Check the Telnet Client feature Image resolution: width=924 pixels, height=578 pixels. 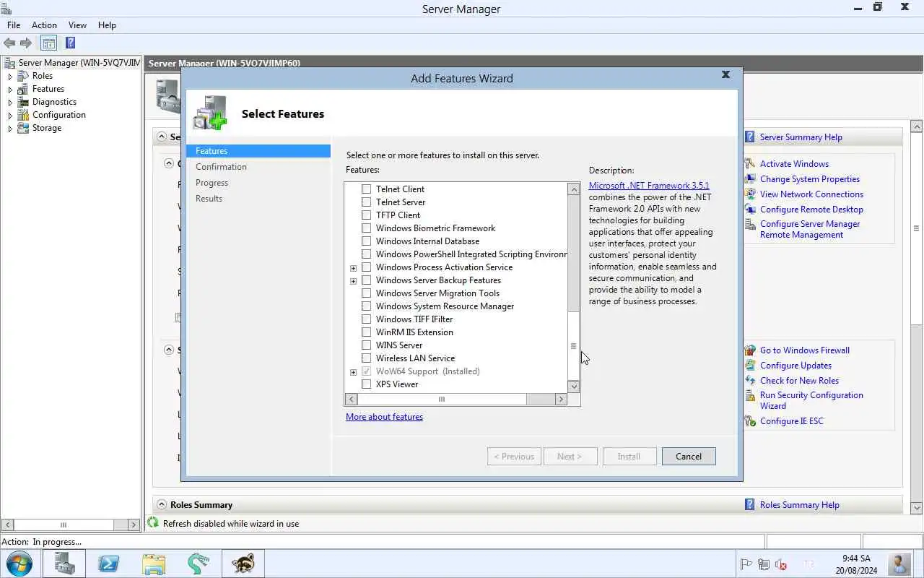pos(366,189)
